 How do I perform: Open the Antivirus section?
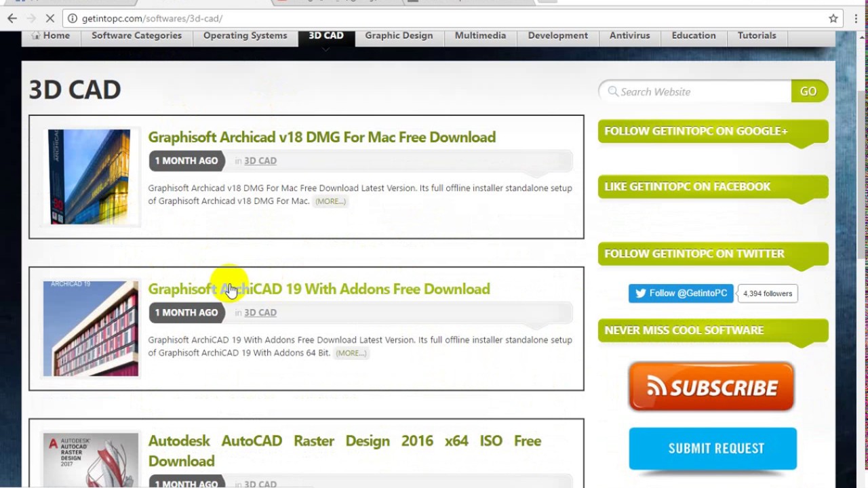coord(629,35)
